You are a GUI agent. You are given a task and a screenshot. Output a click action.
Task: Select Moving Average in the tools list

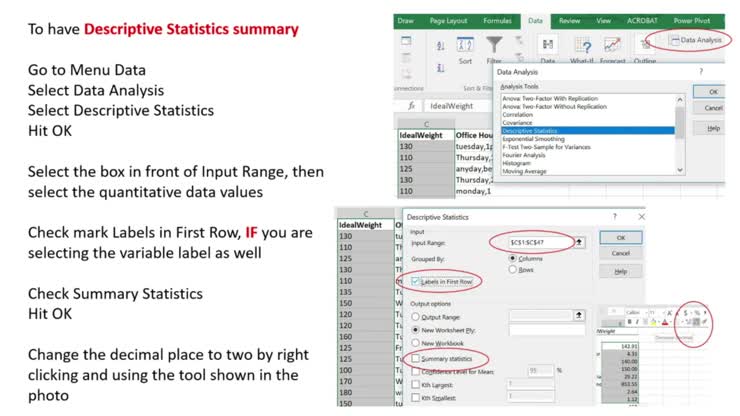(524, 171)
